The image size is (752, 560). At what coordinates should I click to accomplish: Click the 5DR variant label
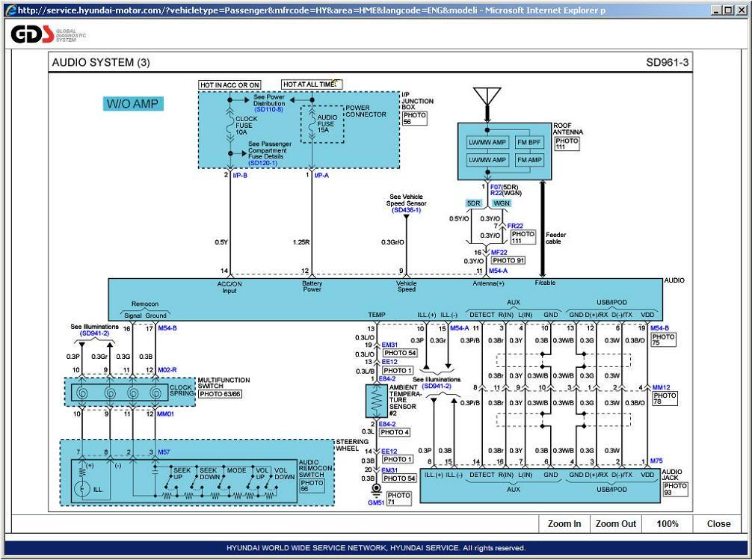tap(473, 203)
